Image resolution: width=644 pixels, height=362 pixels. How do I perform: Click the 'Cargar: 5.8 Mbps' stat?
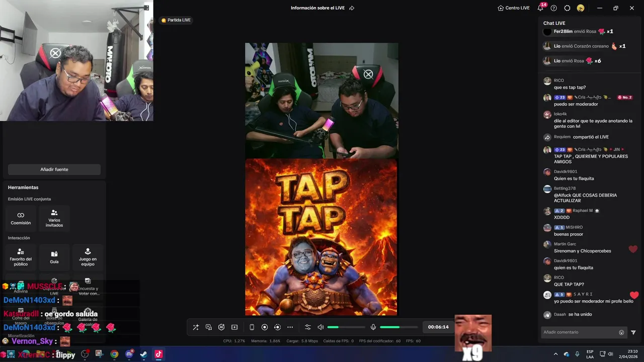point(302,341)
